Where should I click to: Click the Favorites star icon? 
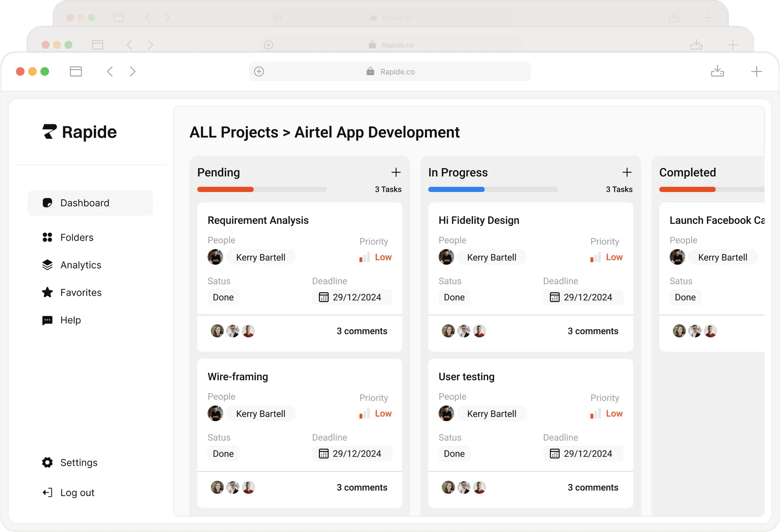[x=47, y=292]
